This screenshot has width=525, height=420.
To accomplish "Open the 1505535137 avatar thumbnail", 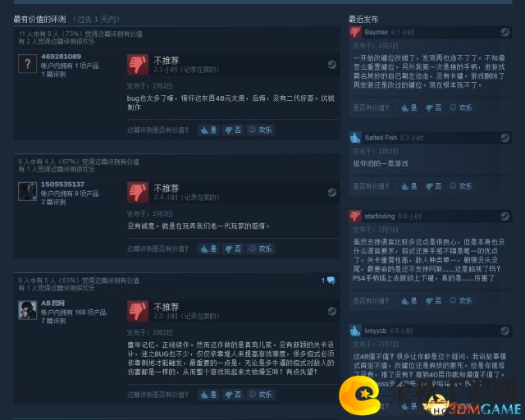I will coord(27,192).
